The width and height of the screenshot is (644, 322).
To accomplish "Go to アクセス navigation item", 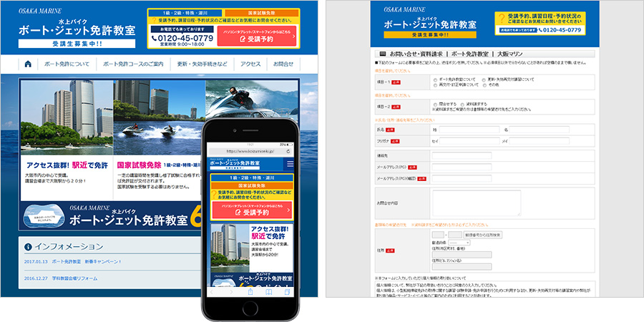I will [250, 64].
